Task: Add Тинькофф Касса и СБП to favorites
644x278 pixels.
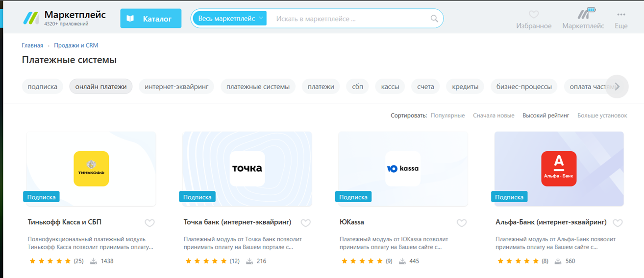Action: point(149,223)
